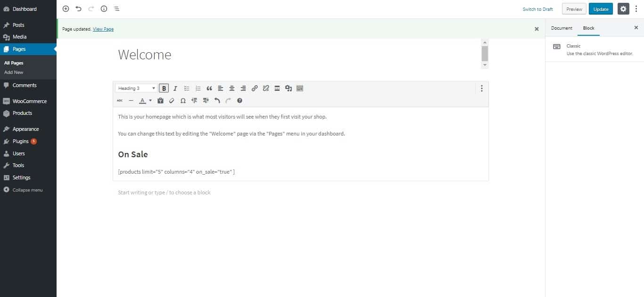Click the title field scrollbar down arrow
This screenshot has height=297, width=644.
pos(485,65)
